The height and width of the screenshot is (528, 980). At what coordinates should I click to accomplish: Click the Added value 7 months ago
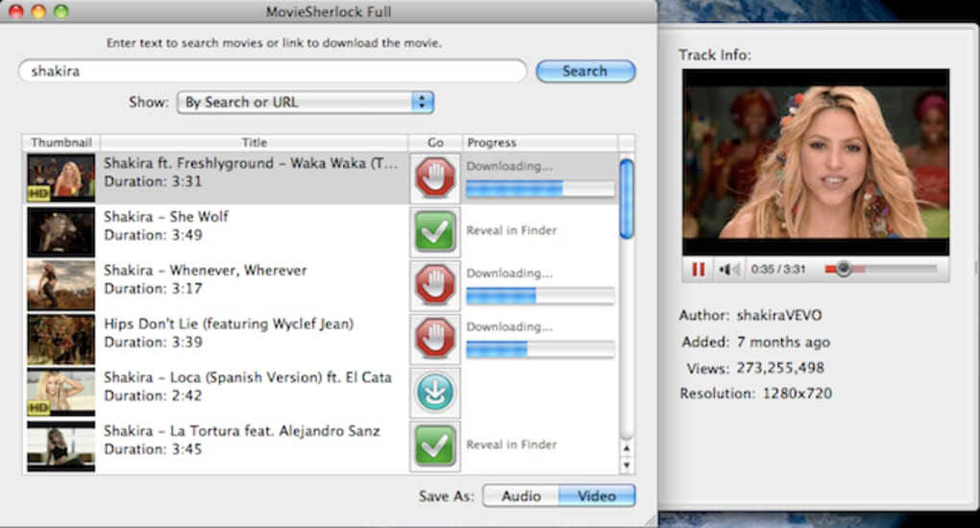(783, 342)
